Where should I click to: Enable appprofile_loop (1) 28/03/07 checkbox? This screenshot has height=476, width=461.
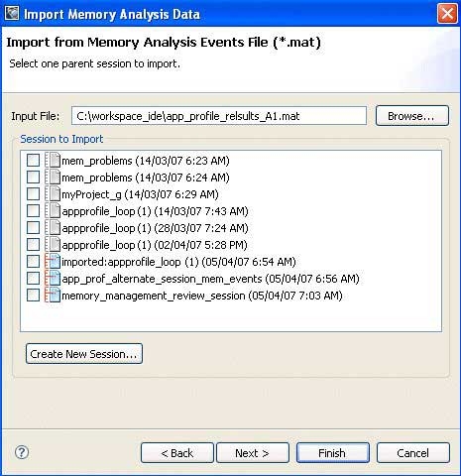[x=33, y=228]
